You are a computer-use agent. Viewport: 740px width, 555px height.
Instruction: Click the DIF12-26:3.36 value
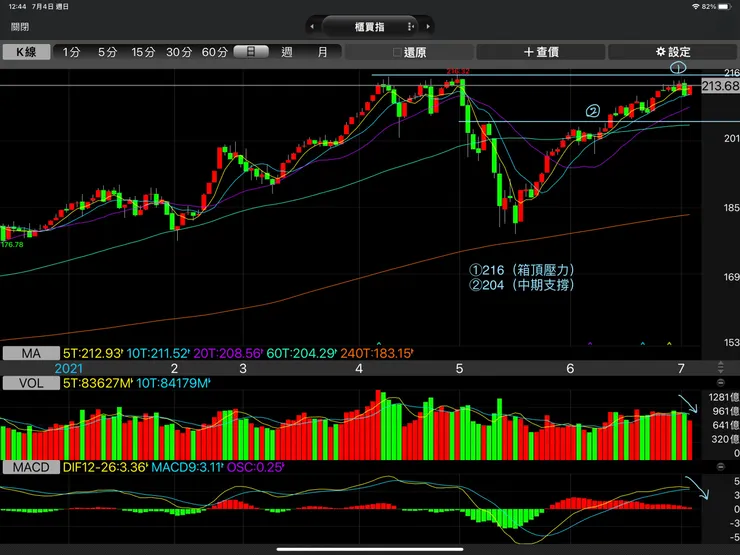(x=105, y=467)
